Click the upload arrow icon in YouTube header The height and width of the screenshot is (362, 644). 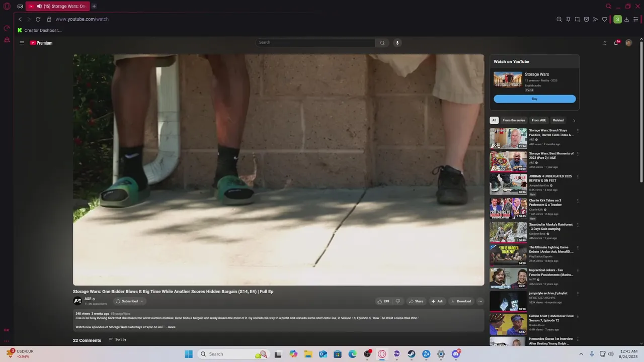pos(605,43)
